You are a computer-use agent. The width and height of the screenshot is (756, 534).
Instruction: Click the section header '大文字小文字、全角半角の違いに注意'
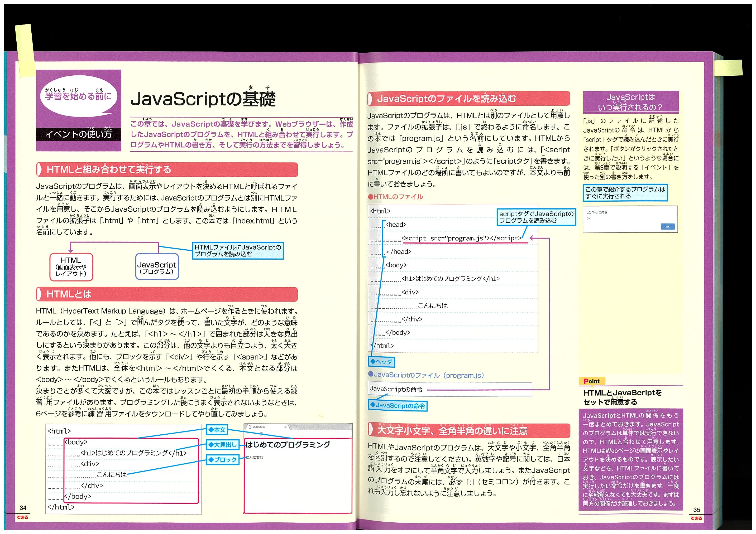pyautogui.click(x=468, y=430)
